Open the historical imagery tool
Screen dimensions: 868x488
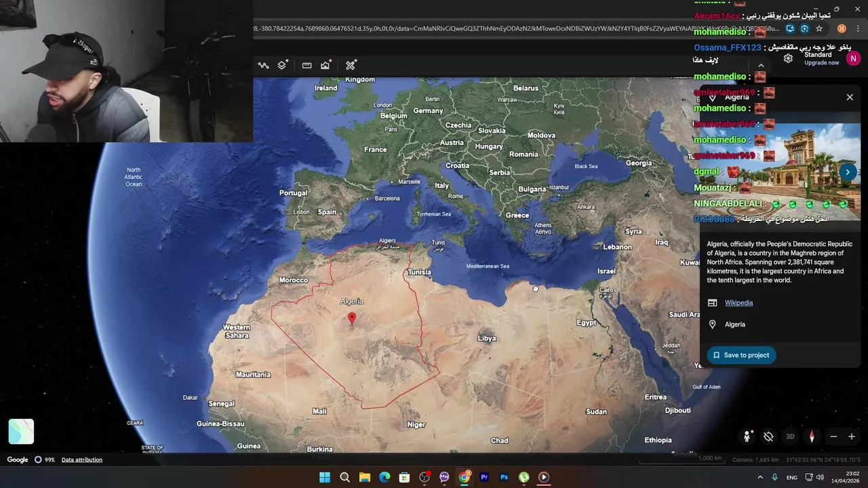[325, 65]
